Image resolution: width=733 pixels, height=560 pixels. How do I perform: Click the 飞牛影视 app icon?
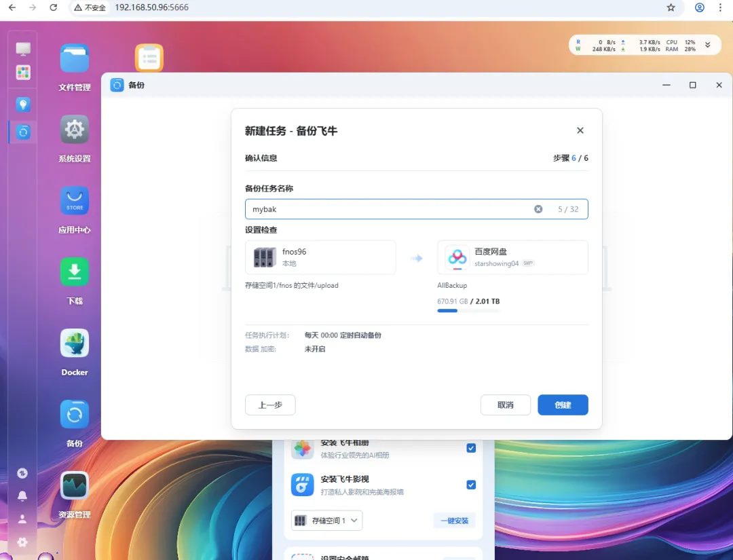[x=303, y=485]
